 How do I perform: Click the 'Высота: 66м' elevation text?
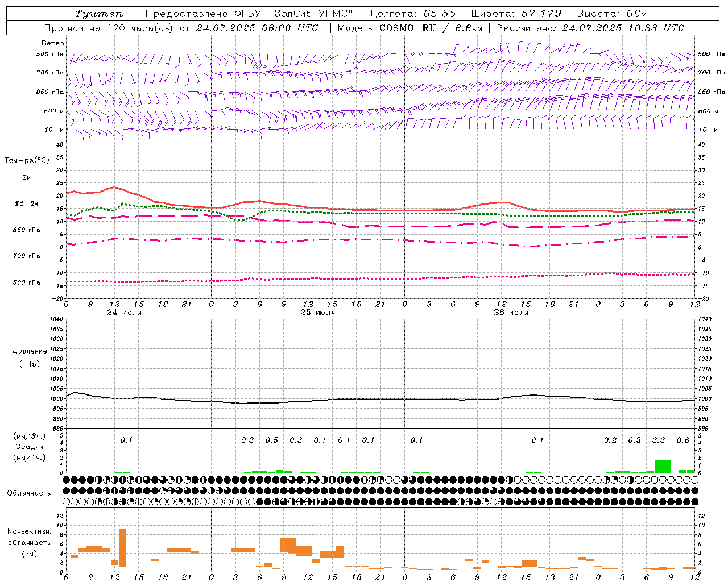point(612,14)
